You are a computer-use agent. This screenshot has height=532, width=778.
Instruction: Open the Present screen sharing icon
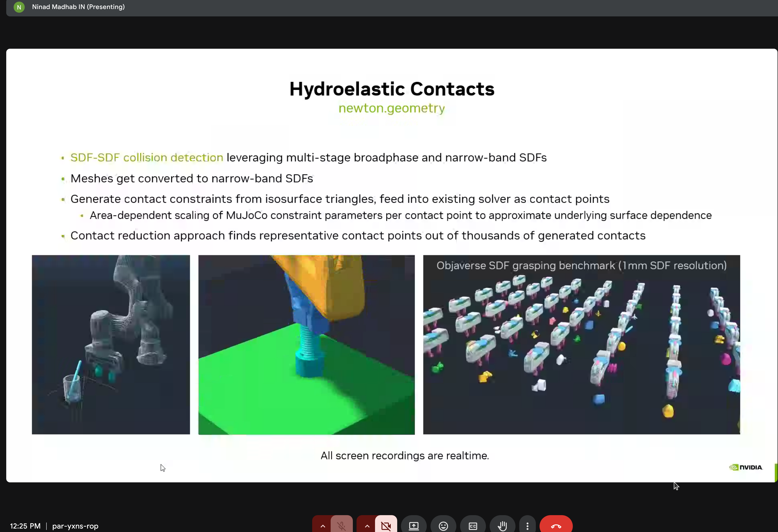(x=413, y=526)
